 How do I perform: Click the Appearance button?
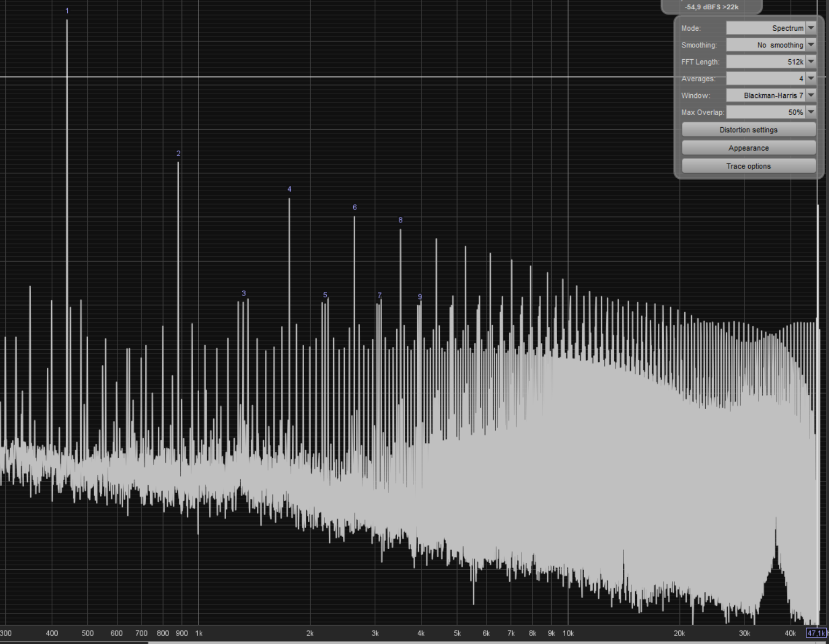[x=749, y=148]
